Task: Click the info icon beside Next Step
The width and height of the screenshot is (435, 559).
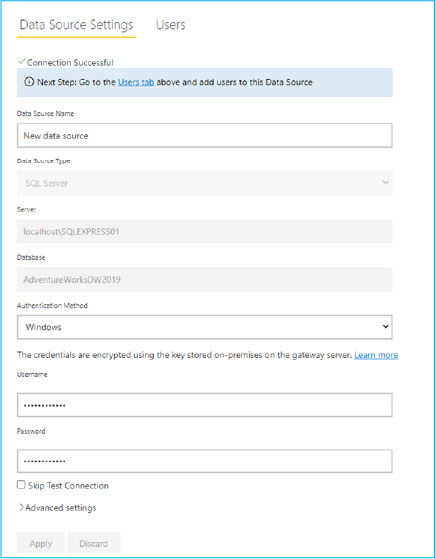Action: click(29, 82)
